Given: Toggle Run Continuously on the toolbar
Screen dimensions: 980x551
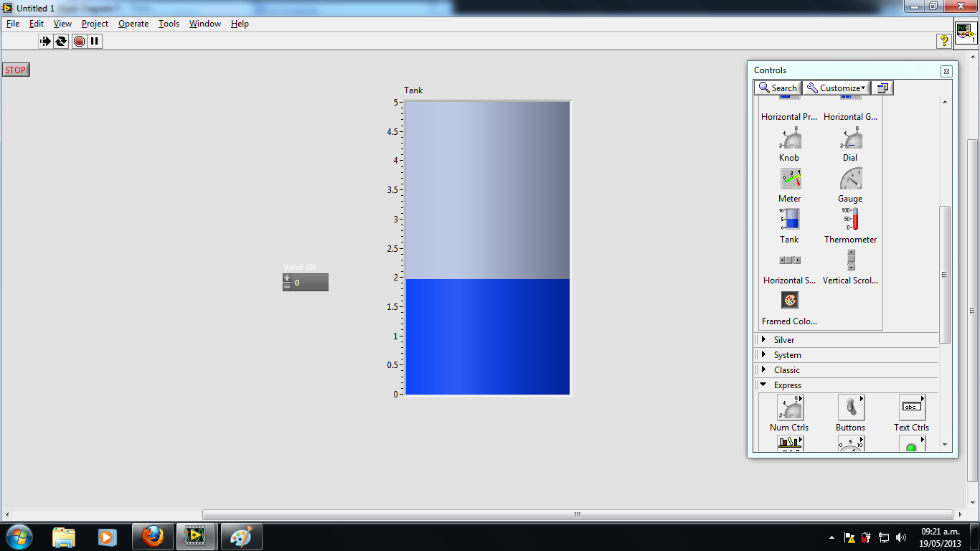Looking at the screenshot, I should click(x=61, y=41).
